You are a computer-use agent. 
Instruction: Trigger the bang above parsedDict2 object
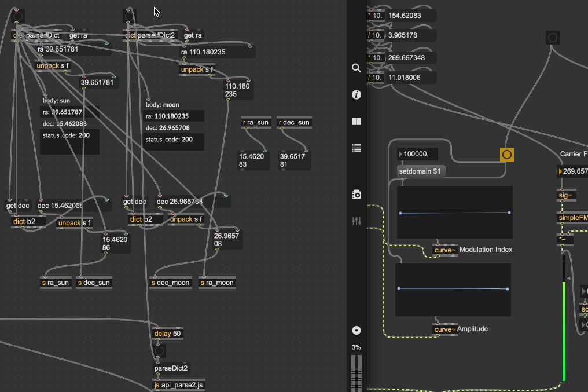[x=130, y=17]
